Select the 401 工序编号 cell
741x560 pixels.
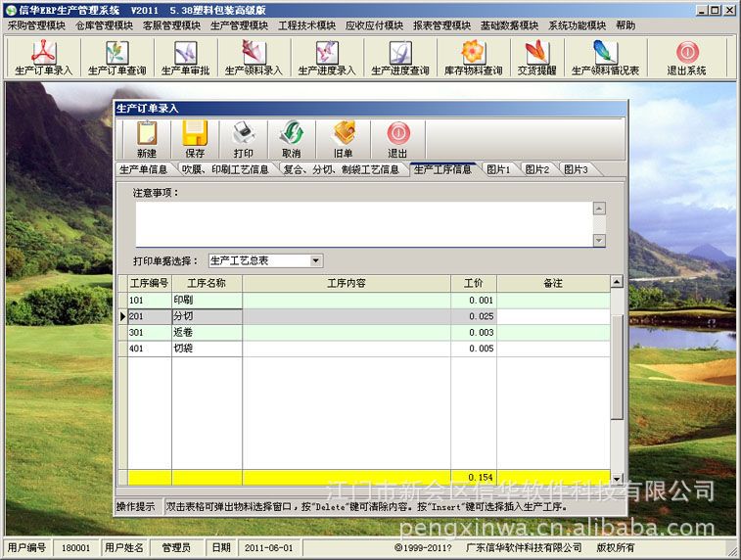(x=150, y=349)
